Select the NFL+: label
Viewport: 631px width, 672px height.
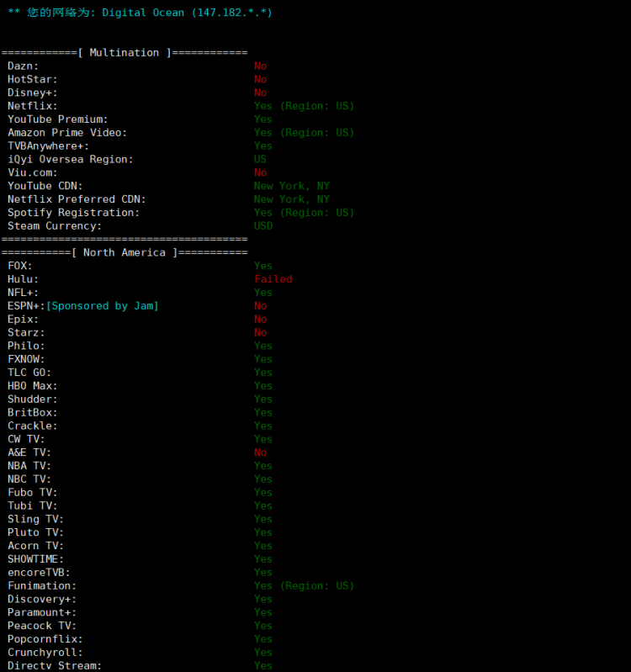pos(24,293)
